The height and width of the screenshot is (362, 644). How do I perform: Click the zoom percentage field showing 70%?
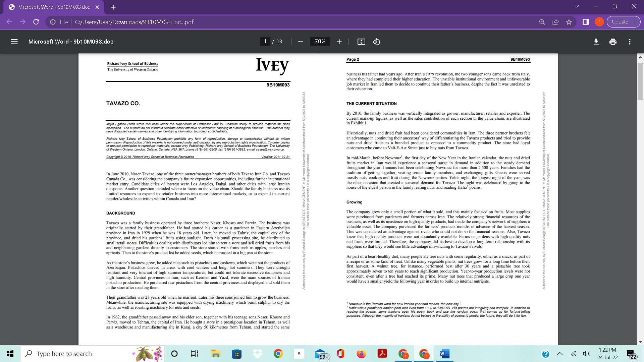(x=320, y=42)
